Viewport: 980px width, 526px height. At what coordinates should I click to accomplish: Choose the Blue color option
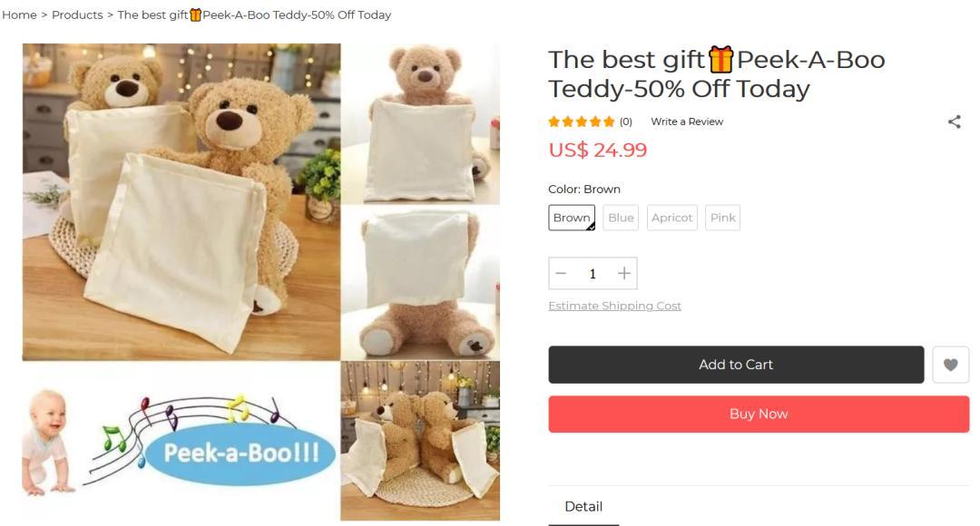621,218
